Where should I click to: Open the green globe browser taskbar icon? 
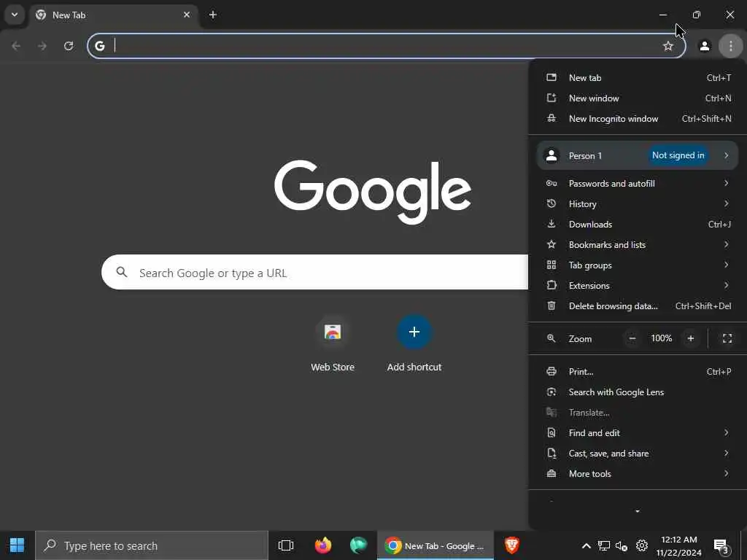click(x=358, y=545)
